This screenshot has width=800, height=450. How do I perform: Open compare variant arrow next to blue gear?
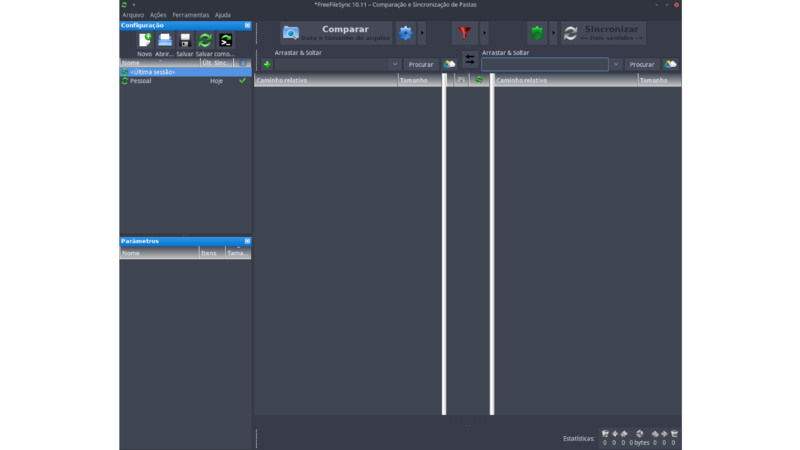point(422,33)
